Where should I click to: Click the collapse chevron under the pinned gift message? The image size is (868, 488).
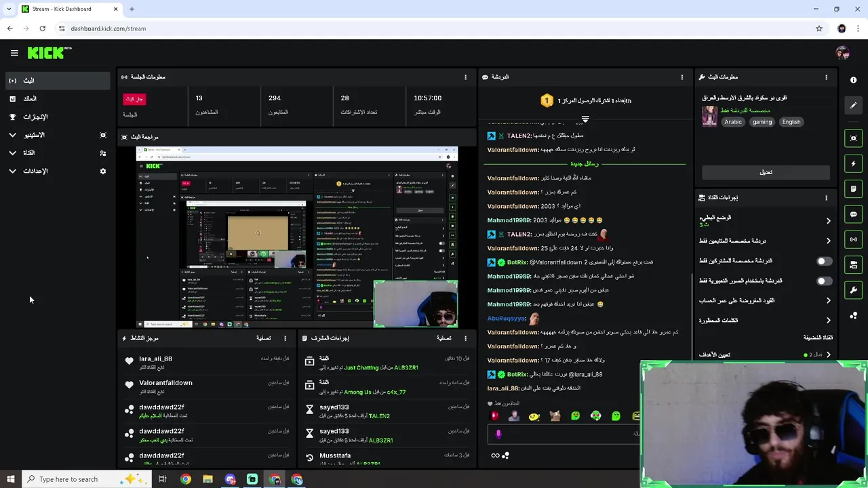pyautogui.click(x=585, y=119)
